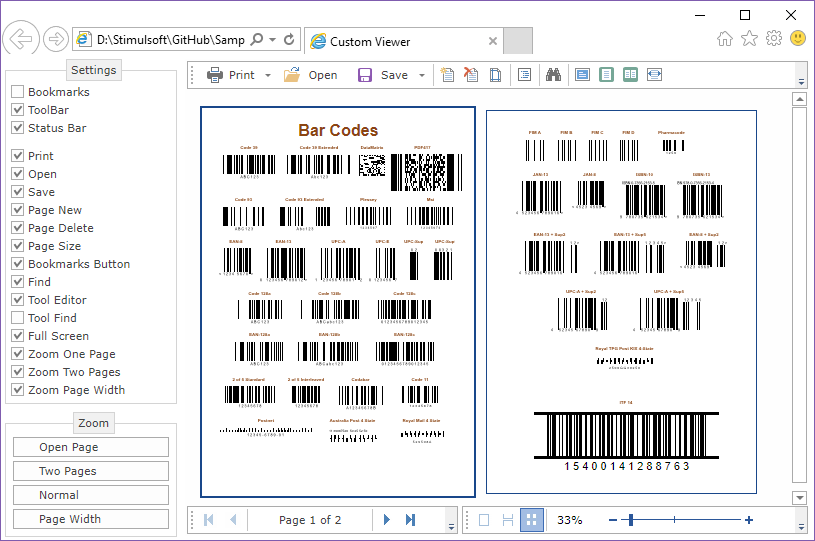Click Zoom One Page toolbar icon
Viewport: 815px width, 541px height.
(x=606, y=75)
